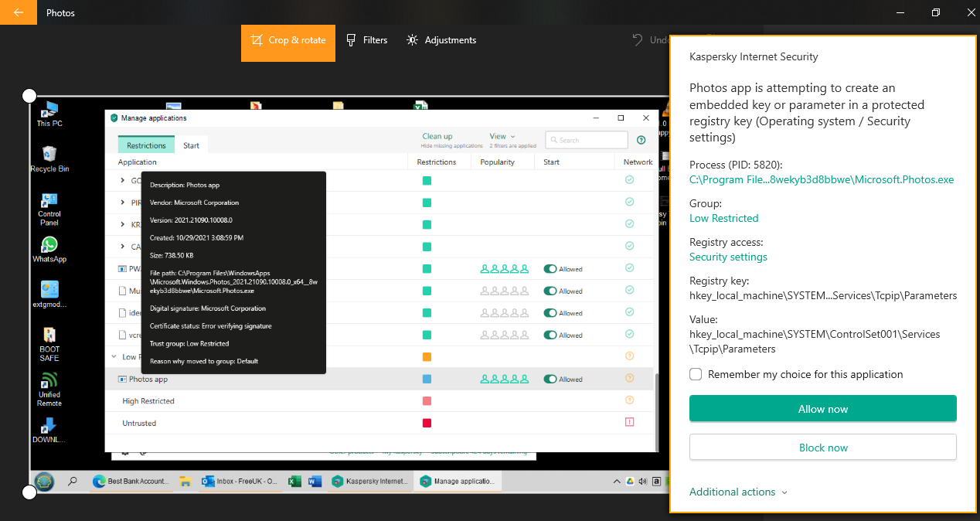The image size is (980, 521).
Task: Click Clean up in Manage applications
Action: point(437,137)
